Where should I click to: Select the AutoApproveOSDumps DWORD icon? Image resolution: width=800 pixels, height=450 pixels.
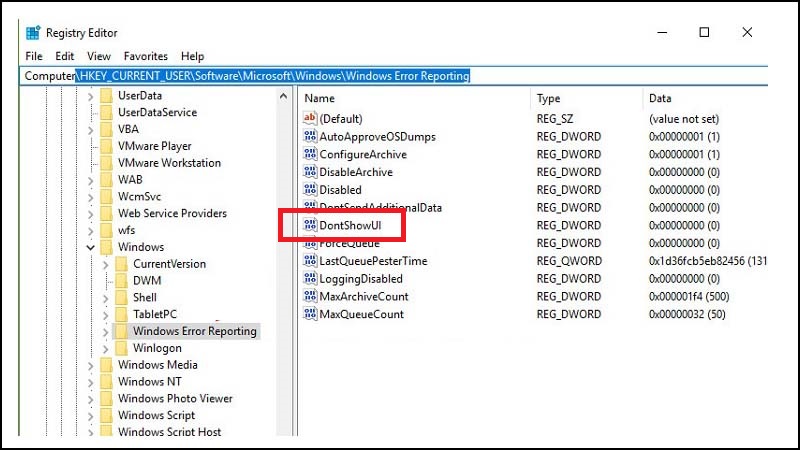(310, 136)
